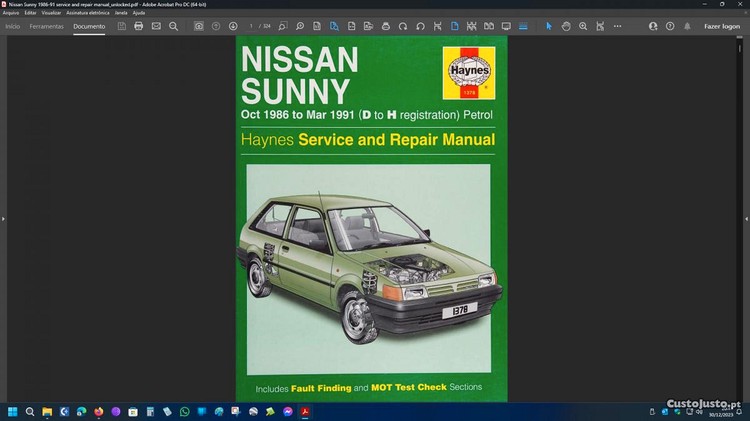Switch to the Início tab

click(x=13, y=26)
